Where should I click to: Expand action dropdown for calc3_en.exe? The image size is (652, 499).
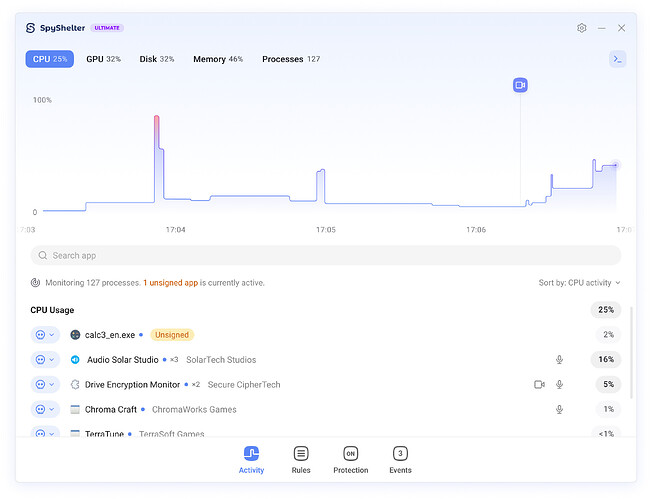pyautogui.click(x=45, y=335)
